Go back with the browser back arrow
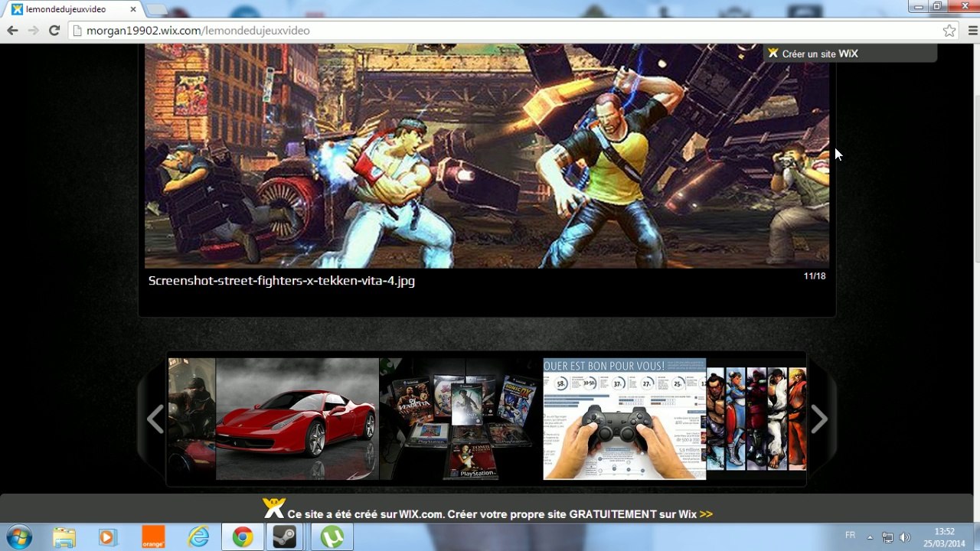This screenshot has width=980, height=551. [x=12, y=31]
